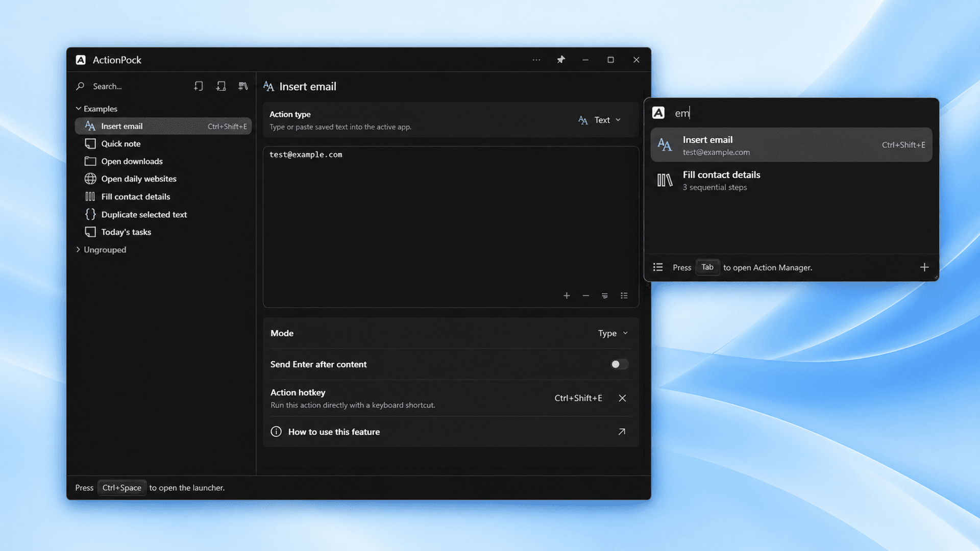Click the wrap lines icon in editor
Image resolution: width=980 pixels, height=551 pixels.
pyautogui.click(x=605, y=296)
